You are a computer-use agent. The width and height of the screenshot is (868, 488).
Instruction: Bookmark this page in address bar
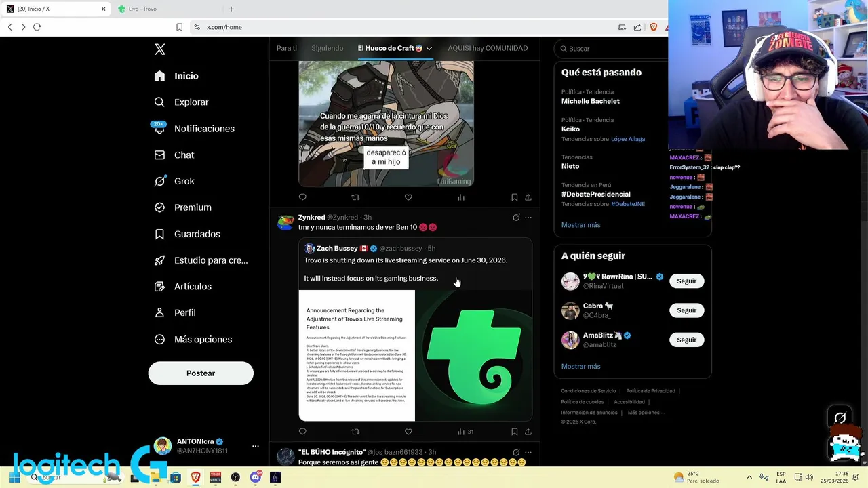click(x=179, y=27)
